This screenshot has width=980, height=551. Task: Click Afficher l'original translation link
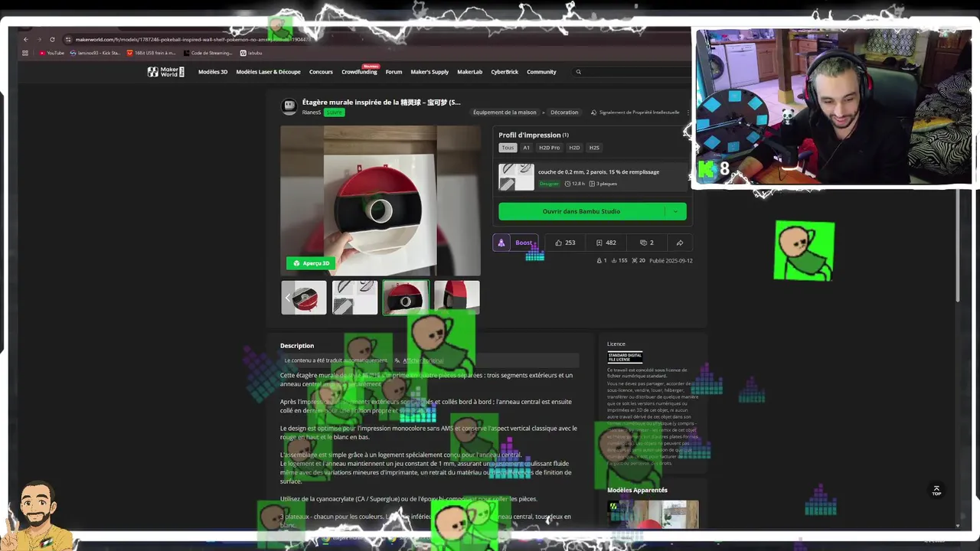tap(423, 360)
